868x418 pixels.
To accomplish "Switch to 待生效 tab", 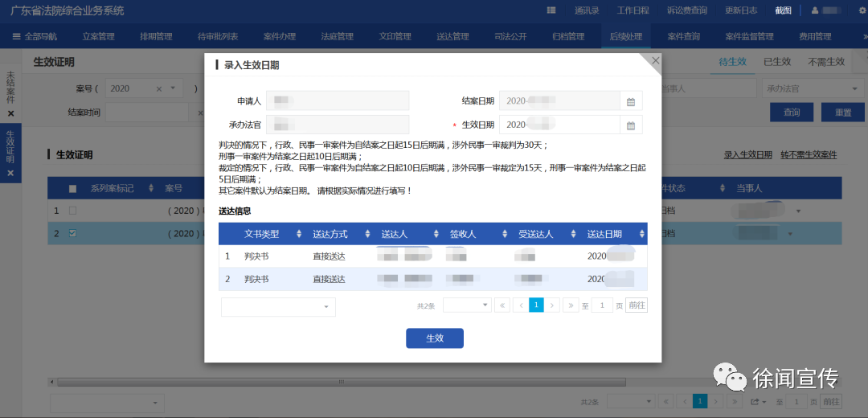I will pyautogui.click(x=733, y=62).
